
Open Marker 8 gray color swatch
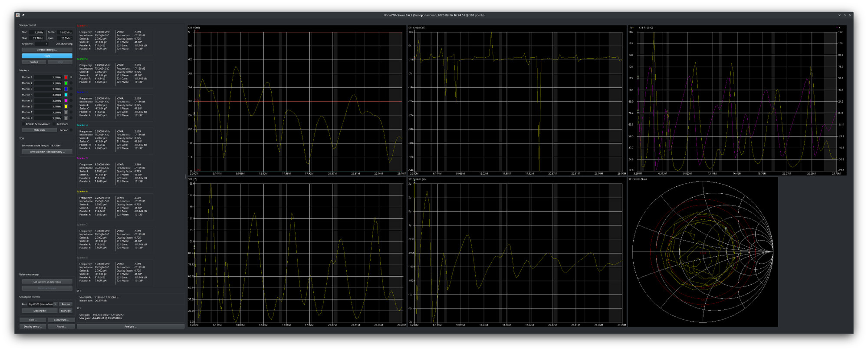click(x=66, y=118)
